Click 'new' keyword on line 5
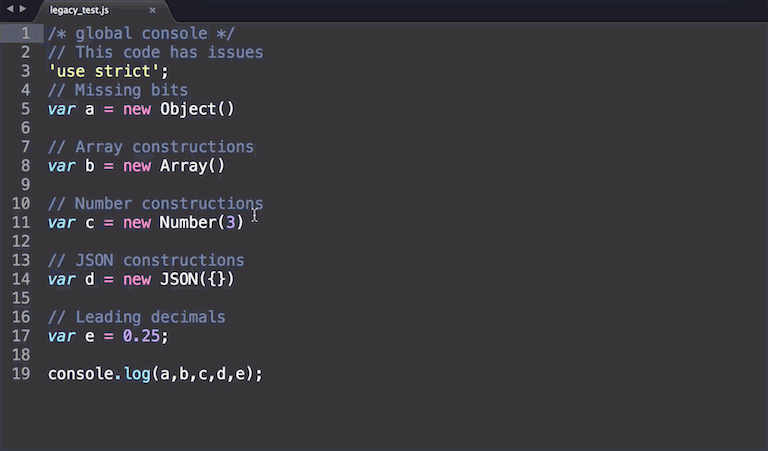 [137, 109]
